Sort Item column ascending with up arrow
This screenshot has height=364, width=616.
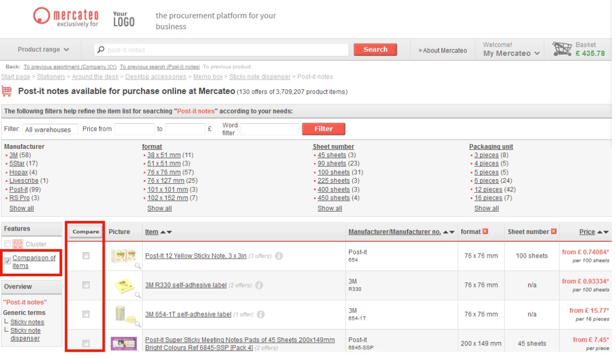pyautogui.click(x=163, y=232)
